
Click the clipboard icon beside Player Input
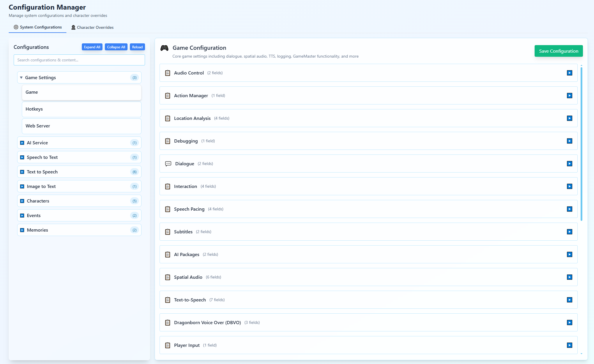click(x=168, y=345)
